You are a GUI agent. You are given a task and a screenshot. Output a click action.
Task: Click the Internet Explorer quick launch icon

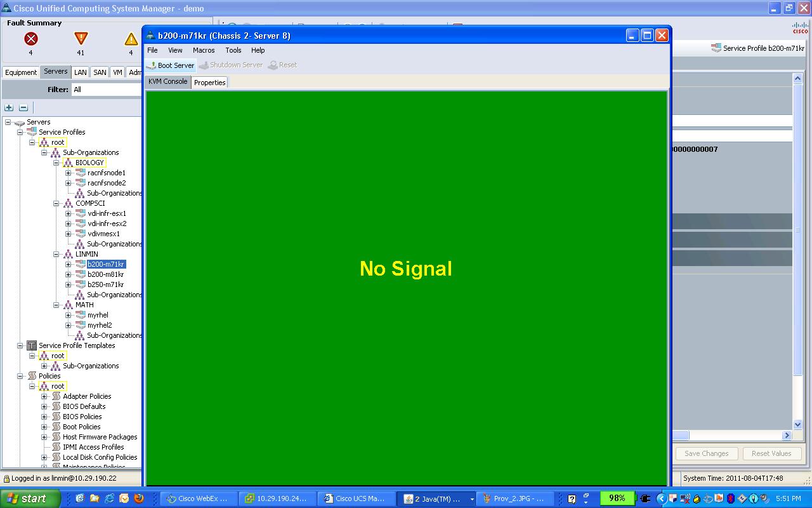coord(109,498)
